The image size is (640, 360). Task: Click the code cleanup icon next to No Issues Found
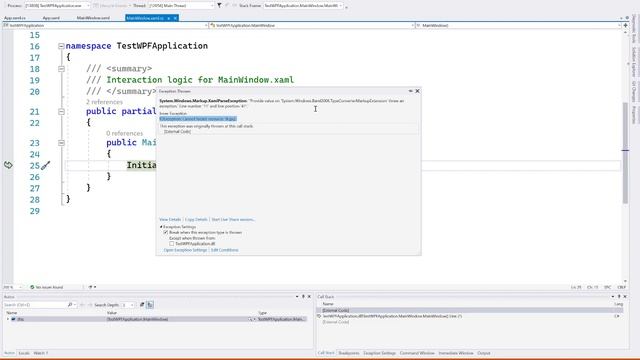(91, 287)
